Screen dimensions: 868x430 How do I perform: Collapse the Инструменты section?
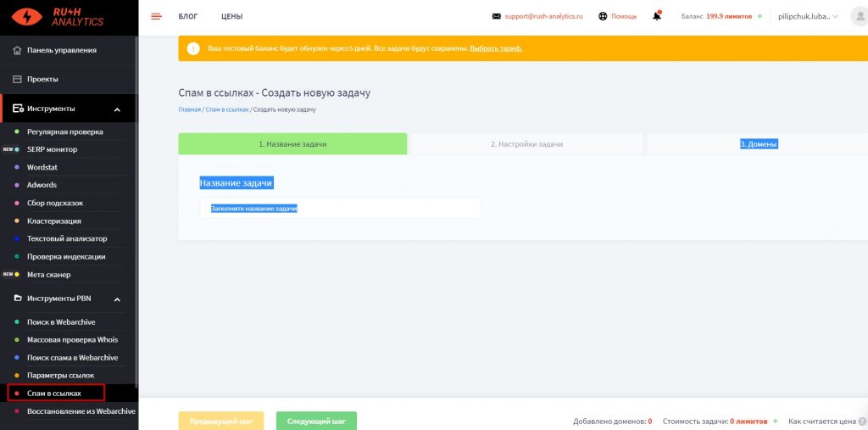click(x=117, y=109)
